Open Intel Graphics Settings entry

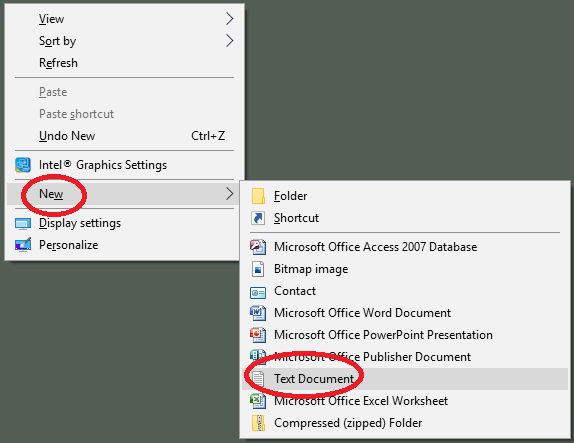[x=123, y=165]
